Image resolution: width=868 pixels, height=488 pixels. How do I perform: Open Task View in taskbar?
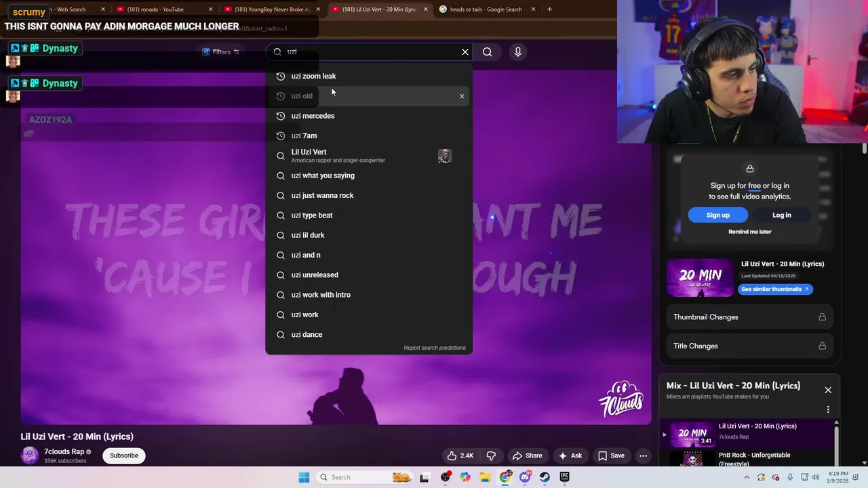424,477
